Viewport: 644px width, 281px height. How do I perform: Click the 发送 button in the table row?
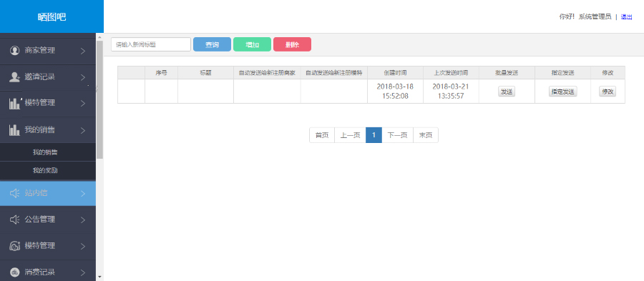click(507, 92)
